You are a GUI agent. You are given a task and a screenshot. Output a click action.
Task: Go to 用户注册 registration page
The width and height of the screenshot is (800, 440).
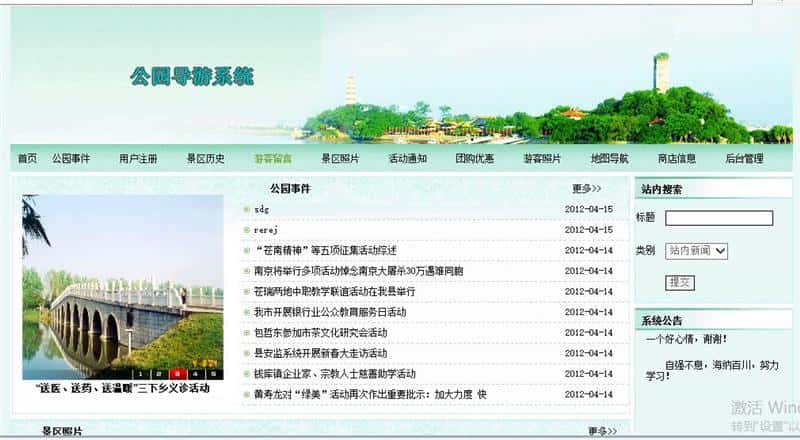(x=138, y=159)
